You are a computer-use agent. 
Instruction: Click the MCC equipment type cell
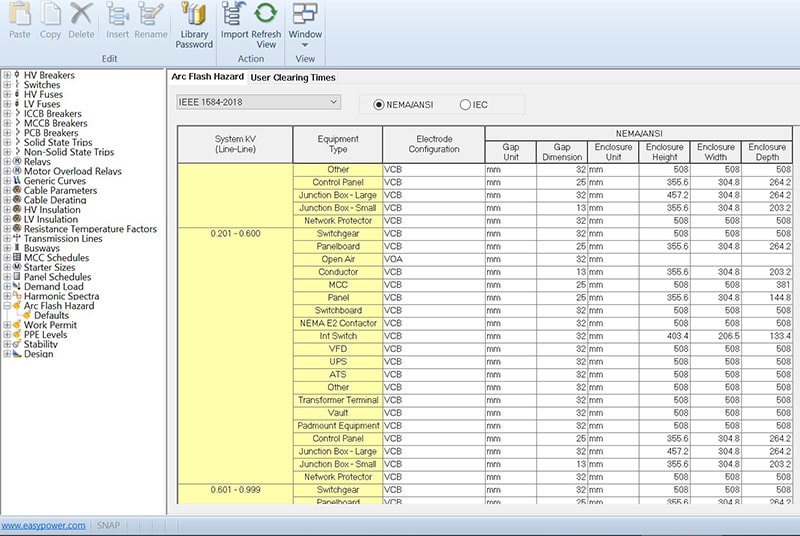(x=338, y=285)
